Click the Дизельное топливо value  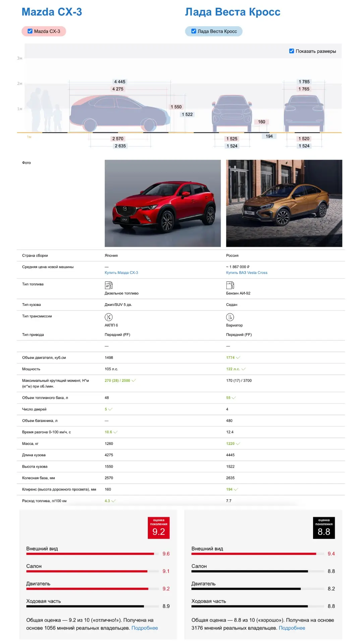pos(121,293)
